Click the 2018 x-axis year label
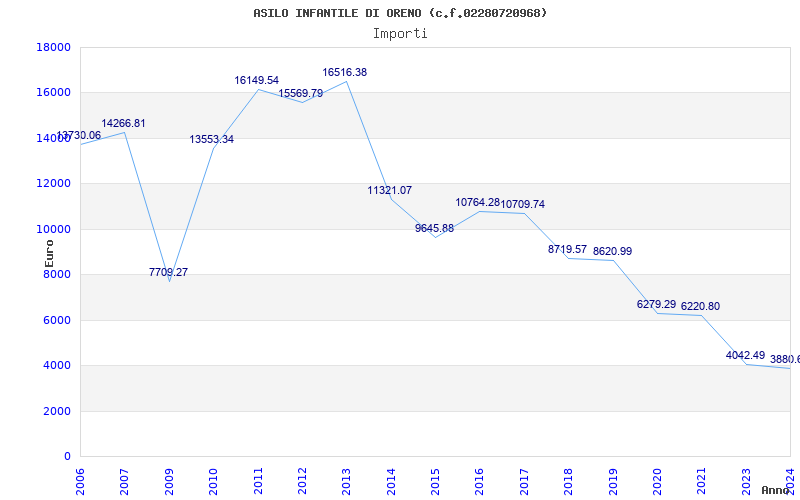800x500 pixels. coord(568,481)
